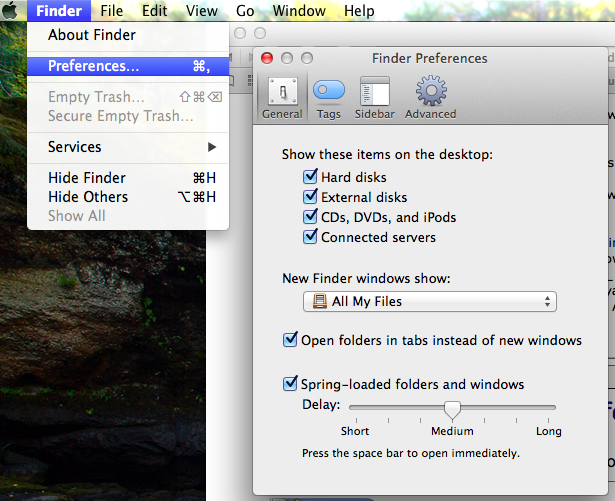Click the Finder menu title
Viewport: 615px width, 501px height.
pyautogui.click(x=59, y=11)
